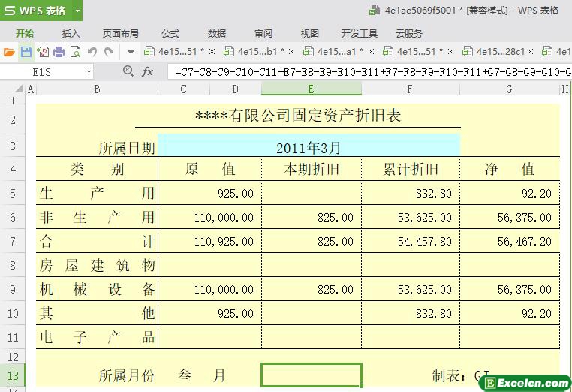Click the 原 值 header cell
The image size is (572, 392).
[209, 169]
